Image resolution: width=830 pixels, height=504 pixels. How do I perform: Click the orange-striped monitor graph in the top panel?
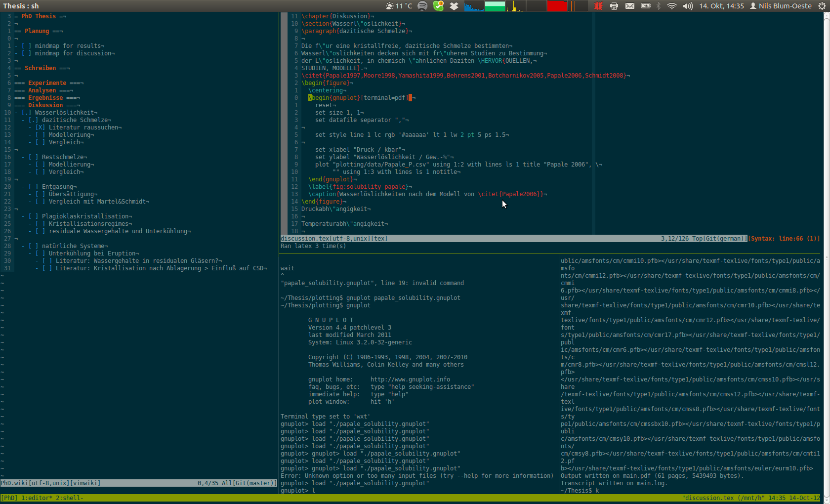tap(578, 6)
